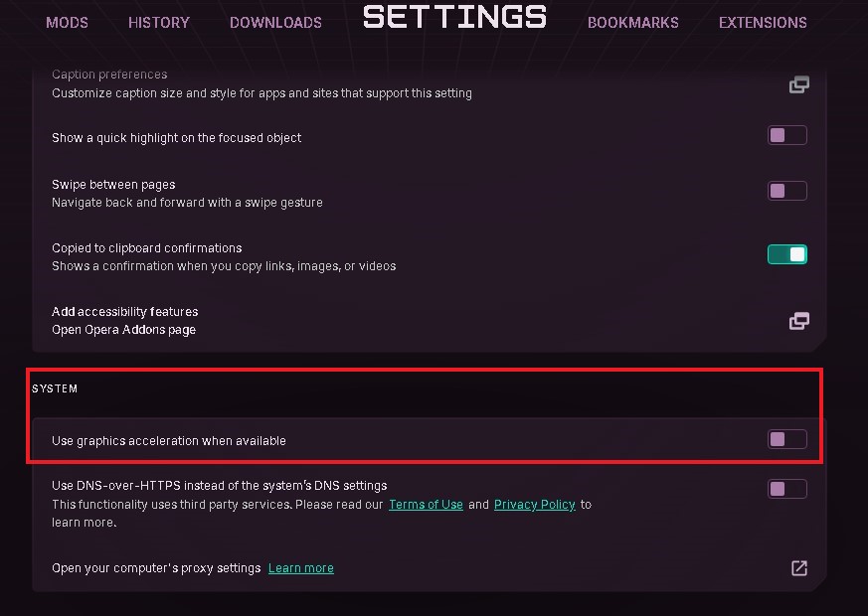
Task: Click Open your computer's proxy settings text
Action: coord(156,568)
